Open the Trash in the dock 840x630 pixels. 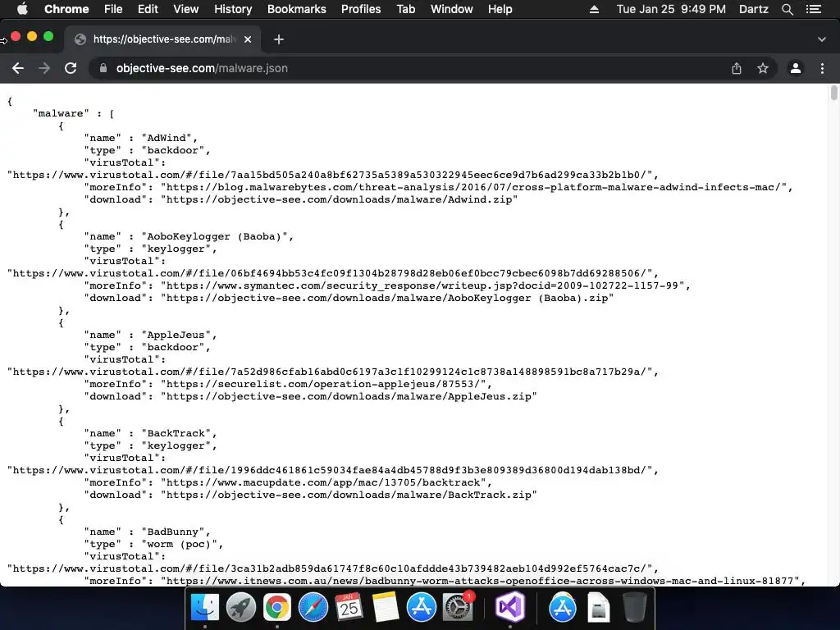[635, 608]
